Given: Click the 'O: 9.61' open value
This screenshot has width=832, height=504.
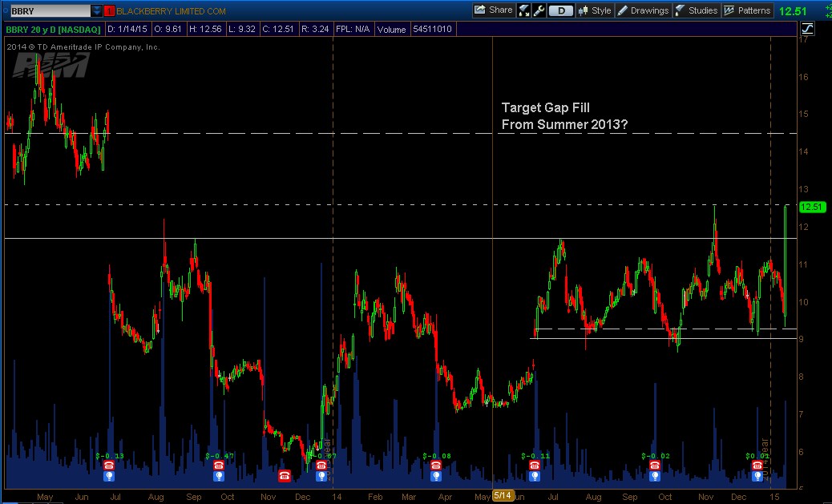Looking at the screenshot, I should [168, 29].
